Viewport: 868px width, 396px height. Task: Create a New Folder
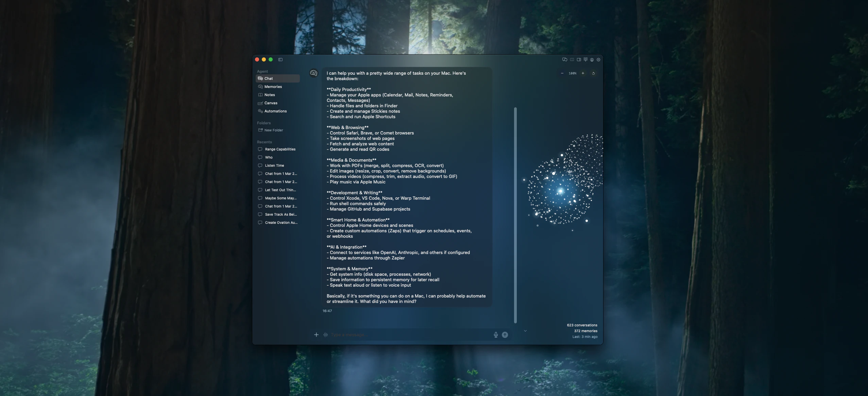pos(273,130)
